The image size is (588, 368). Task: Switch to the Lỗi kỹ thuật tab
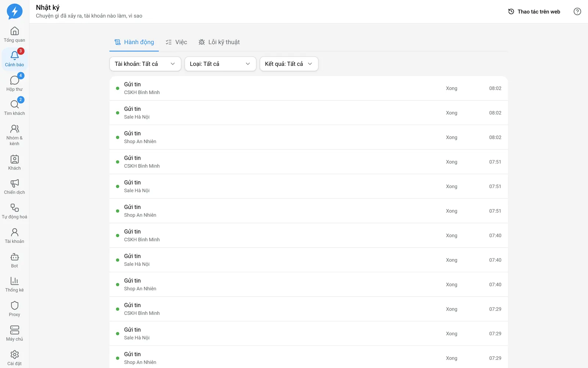(219, 42)
